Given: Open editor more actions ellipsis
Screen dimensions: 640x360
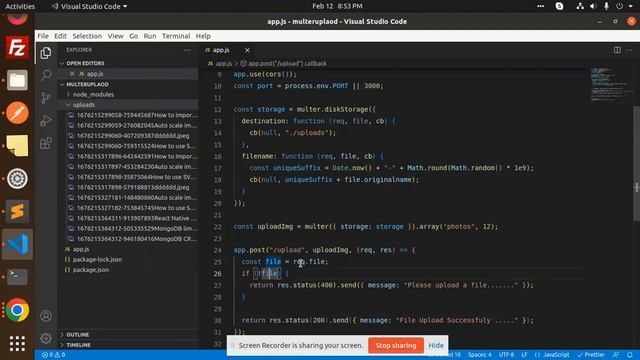Looking at the screenshot, I should (629, 50).
